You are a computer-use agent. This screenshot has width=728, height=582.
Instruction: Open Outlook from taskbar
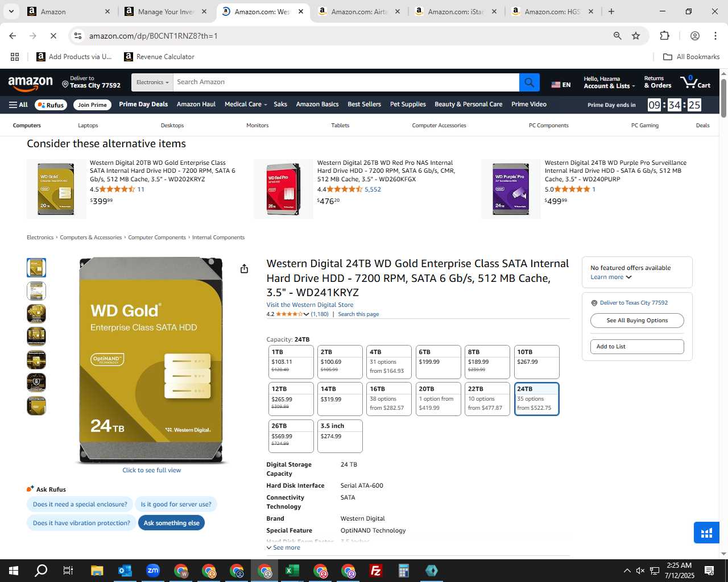pos(125,571)
